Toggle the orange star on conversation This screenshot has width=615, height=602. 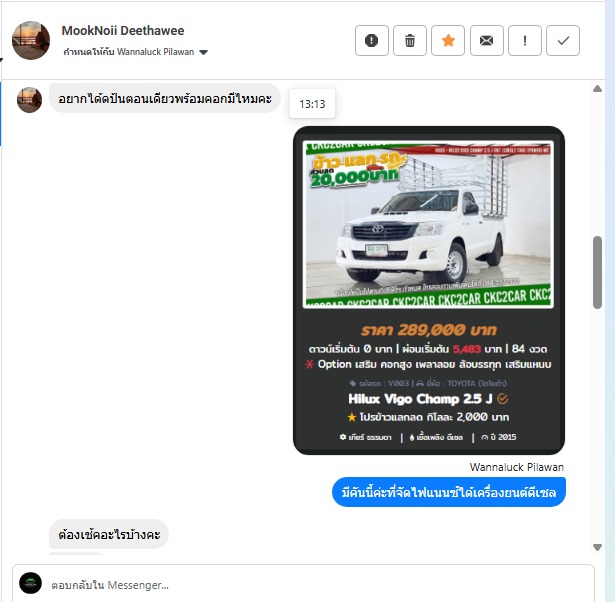pyautogui.click(x=448, y=40)
